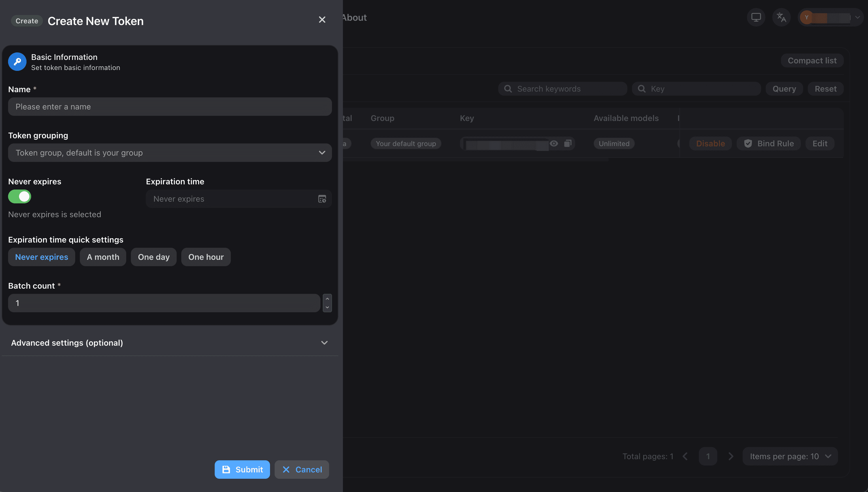This screenshot has width=868, height=492.
Task: Decrease batch count with down arrow
Action: coord(327,308)
